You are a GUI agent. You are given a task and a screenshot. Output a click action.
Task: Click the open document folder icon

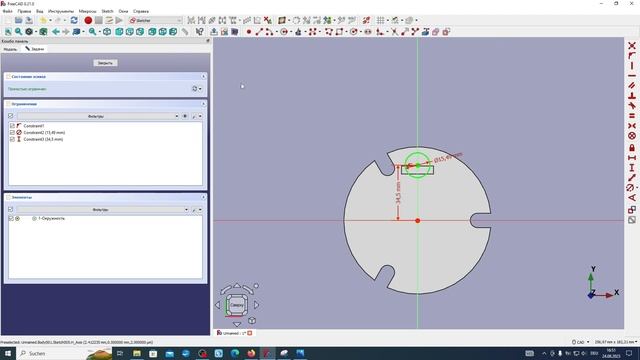pos(18,20)
